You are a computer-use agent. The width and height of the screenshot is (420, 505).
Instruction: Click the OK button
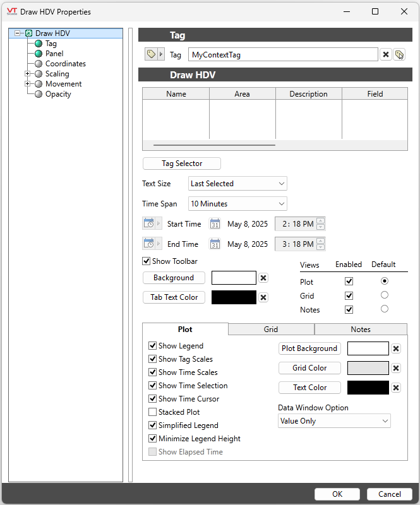337,494
